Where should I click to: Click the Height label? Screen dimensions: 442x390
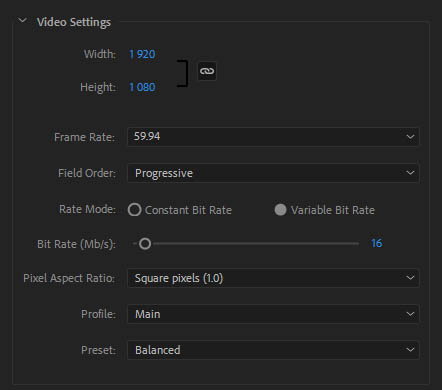(x=98, y=87)
